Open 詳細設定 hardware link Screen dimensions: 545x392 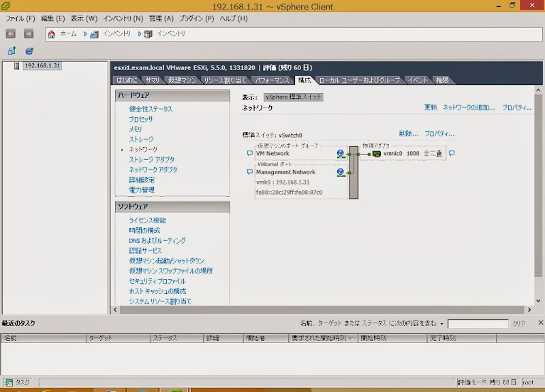(142, 180)
